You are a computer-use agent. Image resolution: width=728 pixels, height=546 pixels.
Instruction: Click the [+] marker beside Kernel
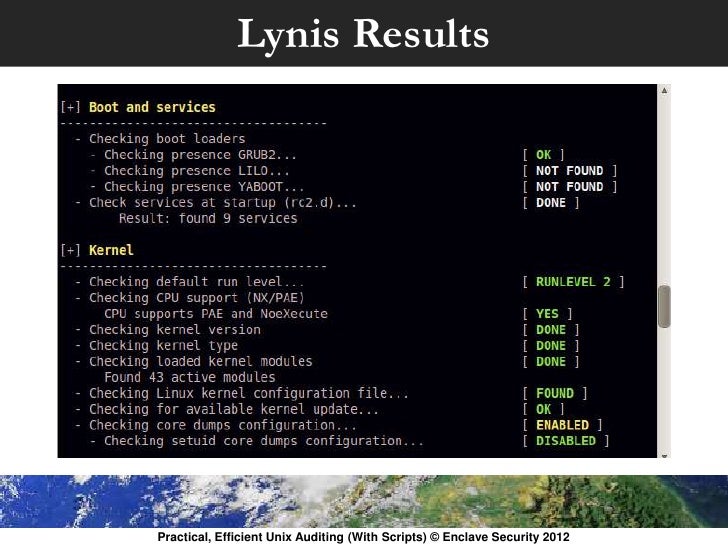click(x=70, y=250)
